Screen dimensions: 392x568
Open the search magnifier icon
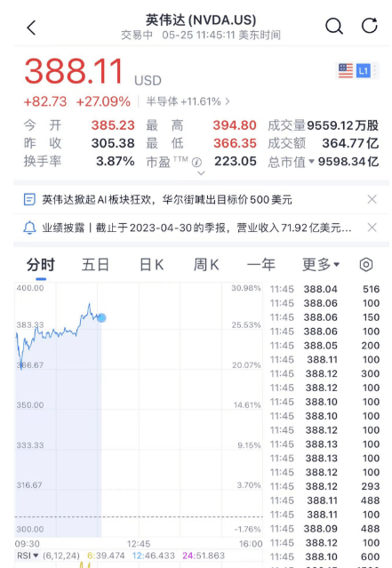pyautogui.click(x=333, y=26)
